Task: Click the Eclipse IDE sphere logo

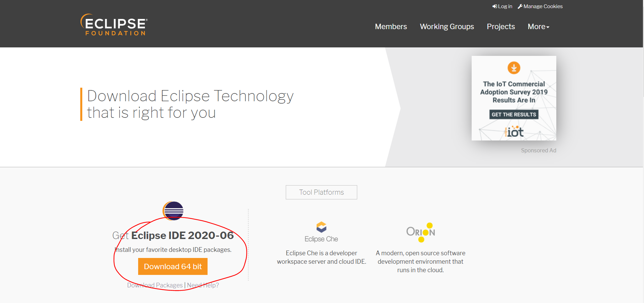Action: coord(173,211)
